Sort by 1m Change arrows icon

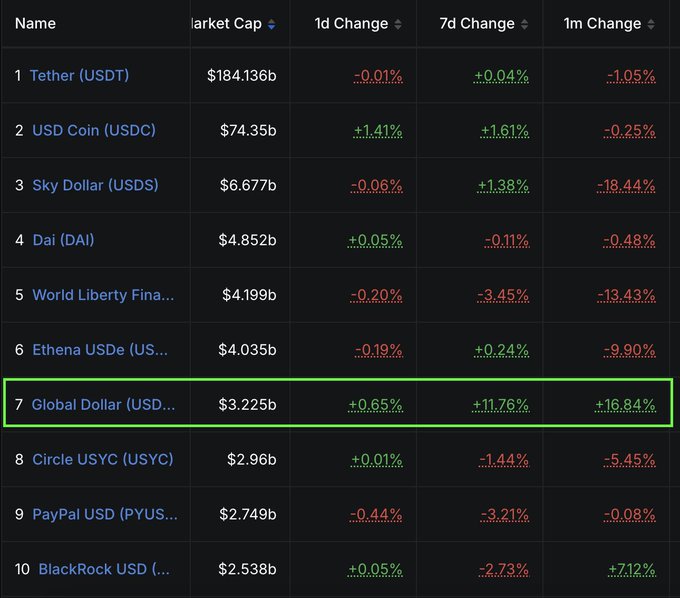click(651, 24)
